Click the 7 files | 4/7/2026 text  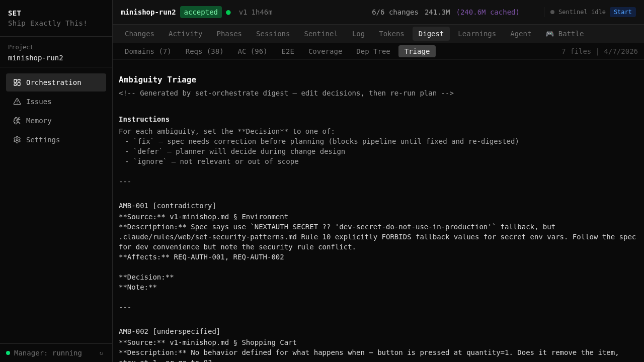pos(600,51)
